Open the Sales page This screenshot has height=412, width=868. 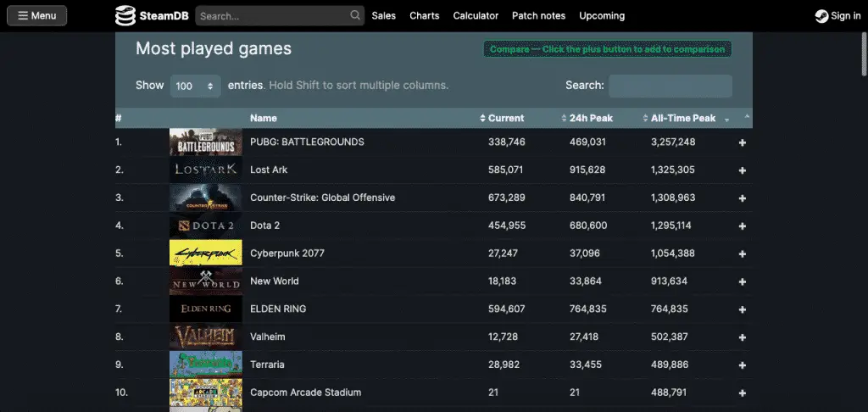tap(384, 15)
